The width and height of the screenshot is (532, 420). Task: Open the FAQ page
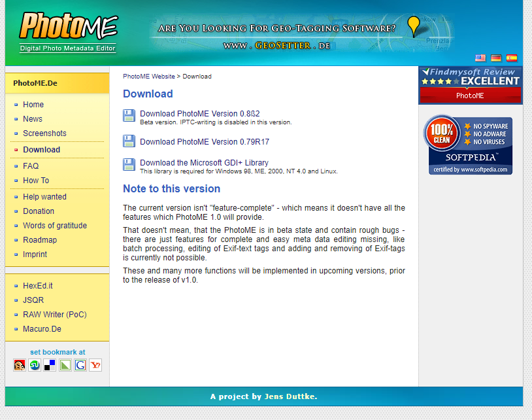pyautogui.click(x=31, y=166)
